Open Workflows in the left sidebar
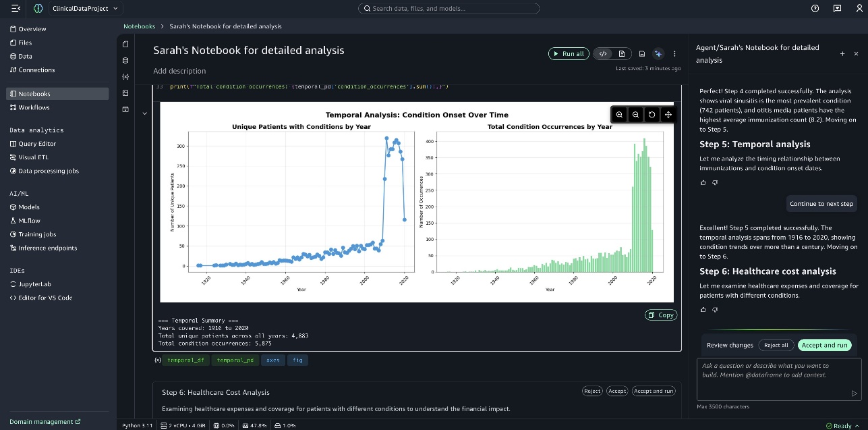Image resolution: width=868 pixels, height=430 pixels. click(x=34, y=107)
